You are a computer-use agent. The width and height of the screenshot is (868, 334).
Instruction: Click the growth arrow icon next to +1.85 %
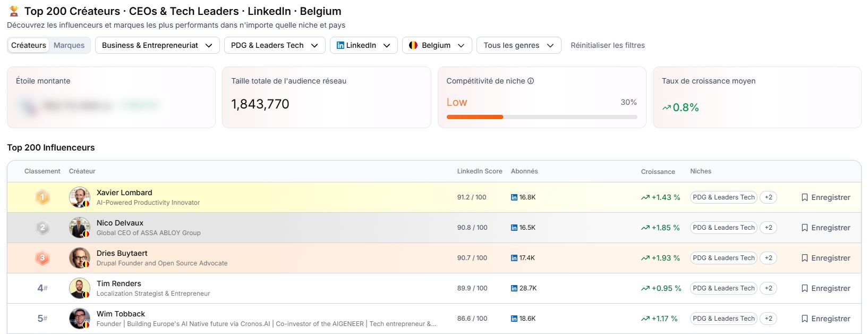(645, 228)
